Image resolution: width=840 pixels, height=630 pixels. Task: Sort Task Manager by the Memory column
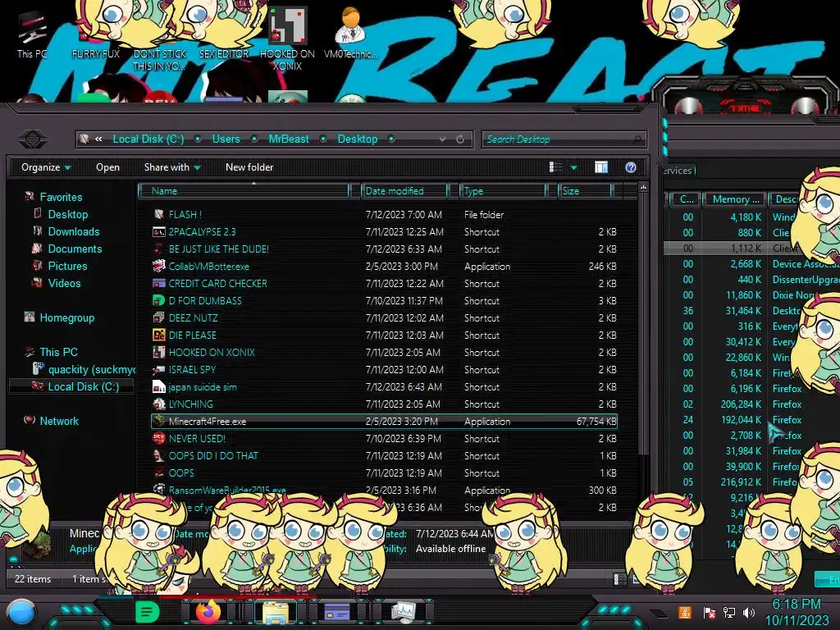pos(735,199)
